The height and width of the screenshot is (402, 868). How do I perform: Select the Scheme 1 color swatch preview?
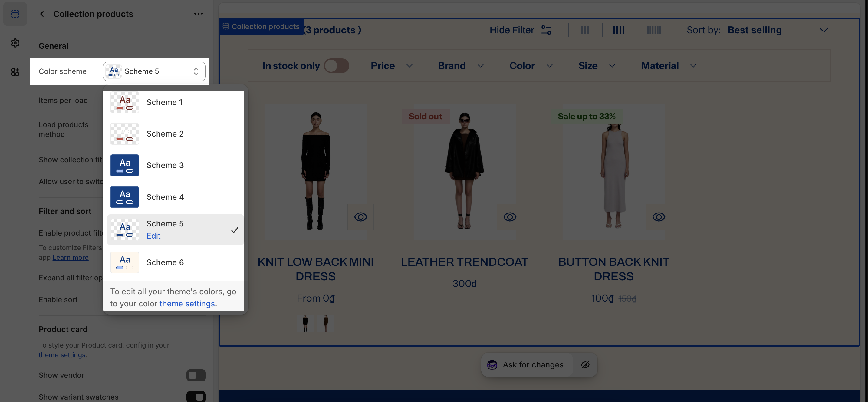point(124,102)
